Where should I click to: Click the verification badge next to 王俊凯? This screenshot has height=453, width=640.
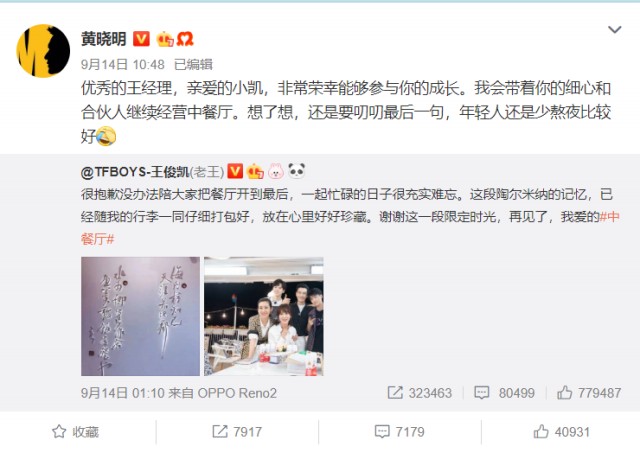click(235, 171)
